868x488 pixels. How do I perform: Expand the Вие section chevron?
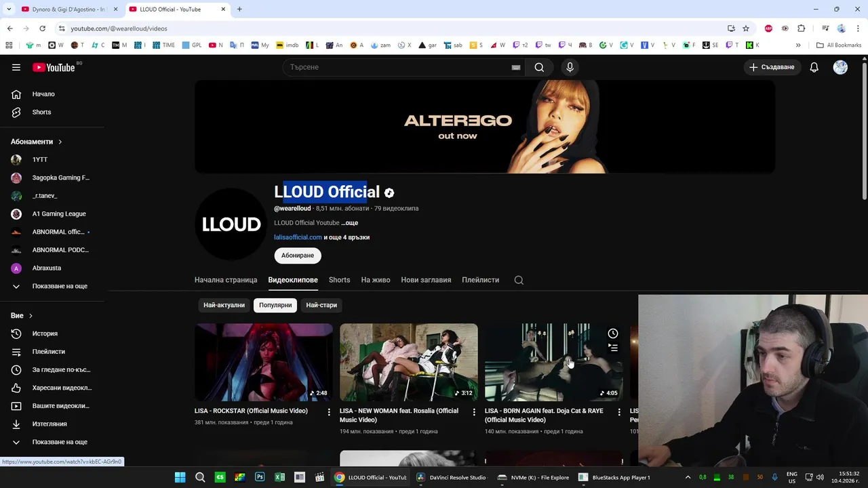click(x=31, y=316)
